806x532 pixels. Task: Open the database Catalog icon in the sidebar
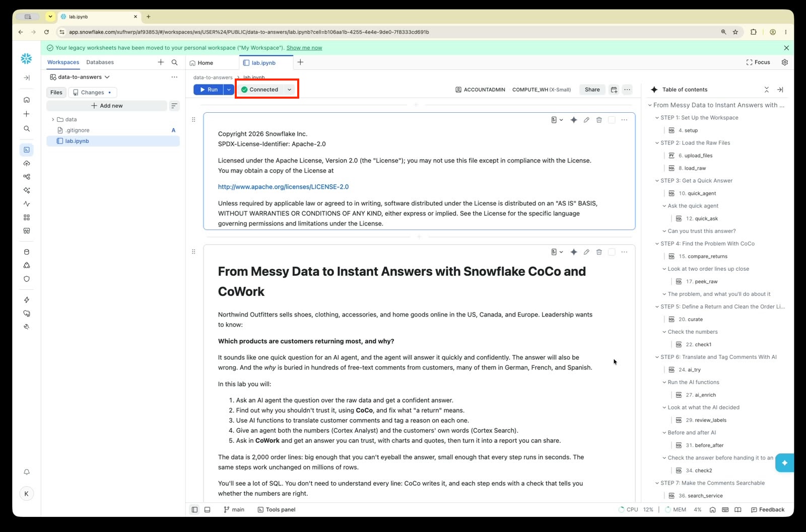[27, 252]
